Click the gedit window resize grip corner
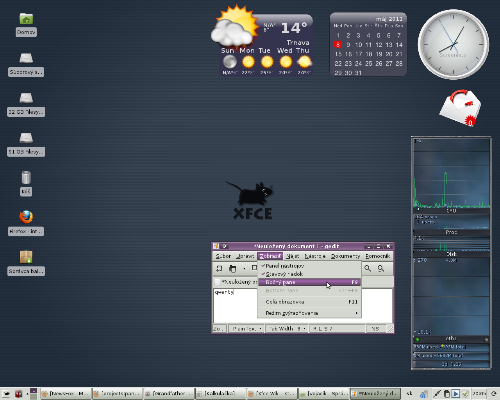This screenshot has height=400, width=500. 390,329
